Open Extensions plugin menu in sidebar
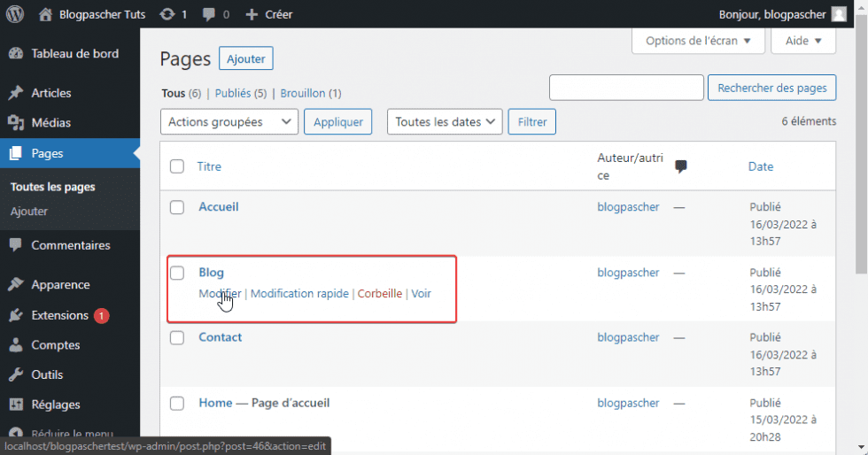Image resolution: width=868 pixels, height=455 pixels. coord(60,315)
